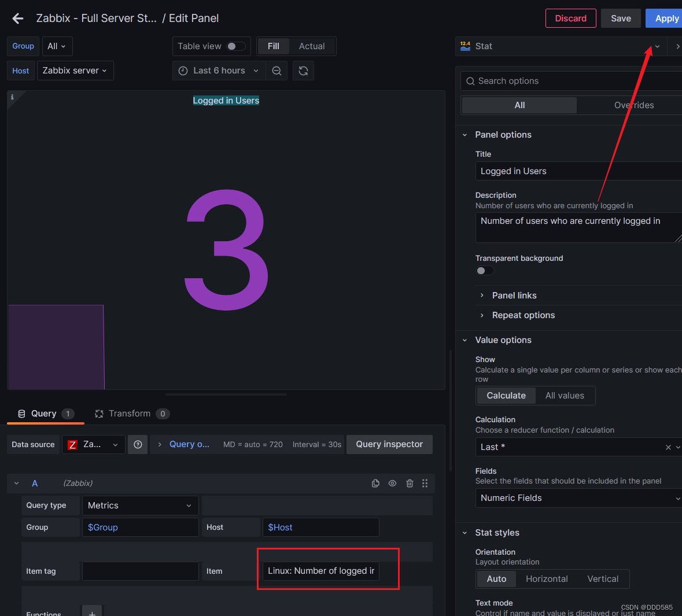The width and height of the screenshot is (682, 616).
Task: Switch to the Transform tab
Action: coord(132,414)
